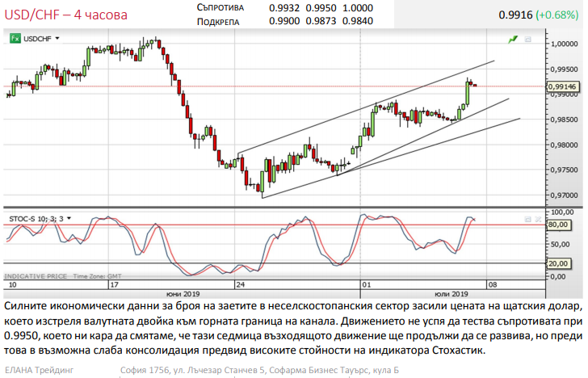Click the date label 01 on time axis
Viewport: 588px width, 378px height.
click(367, 284)
